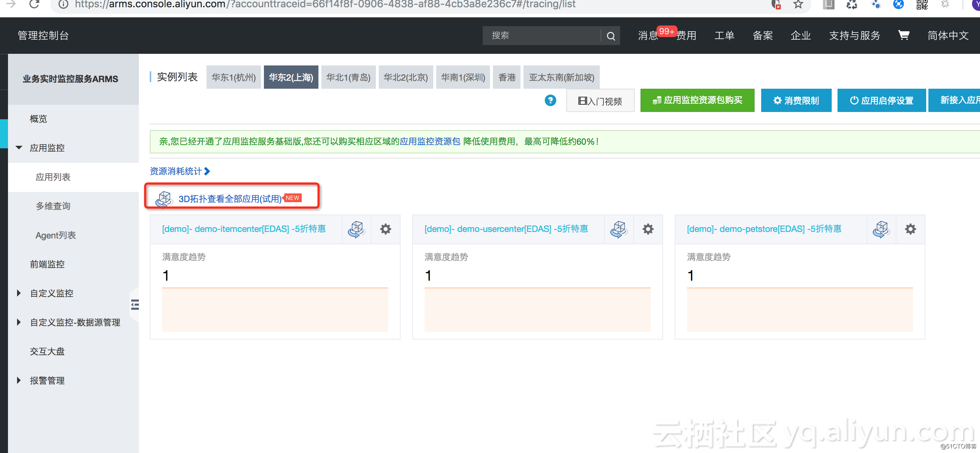Click 应用监控资源包购买 green button

pyautogui.click(x=697, y=100)
